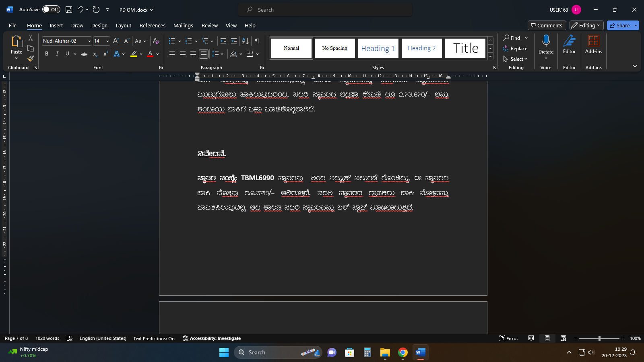Click the Share button
This screenshot has height=362, width=644.
pos(620,25)
